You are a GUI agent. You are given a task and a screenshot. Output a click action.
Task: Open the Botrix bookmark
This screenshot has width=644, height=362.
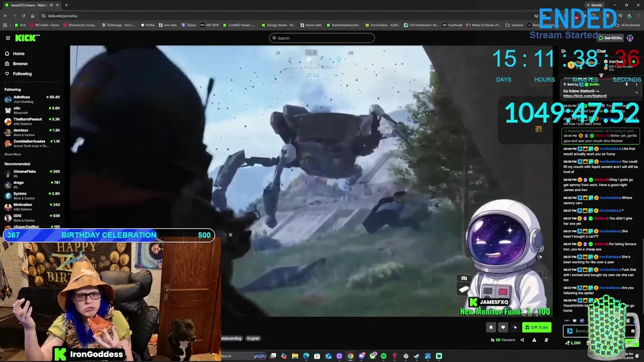(x=147, y=25)
